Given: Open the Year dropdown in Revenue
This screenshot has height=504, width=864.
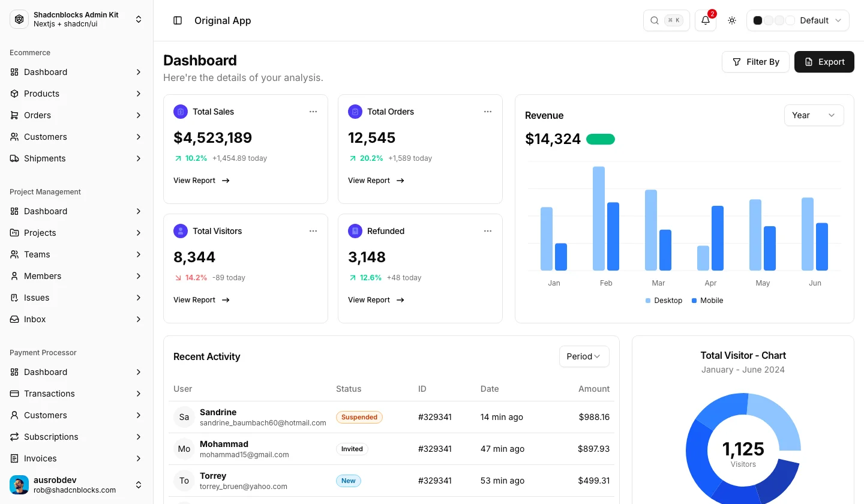Looking at the screenshot, I should [814, 115].
